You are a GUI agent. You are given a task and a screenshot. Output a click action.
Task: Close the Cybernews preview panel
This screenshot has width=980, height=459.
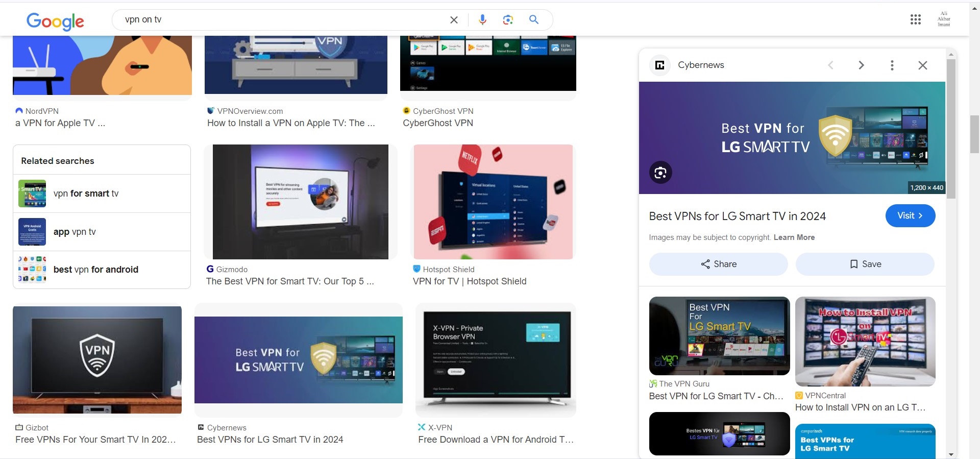[922, 65]
